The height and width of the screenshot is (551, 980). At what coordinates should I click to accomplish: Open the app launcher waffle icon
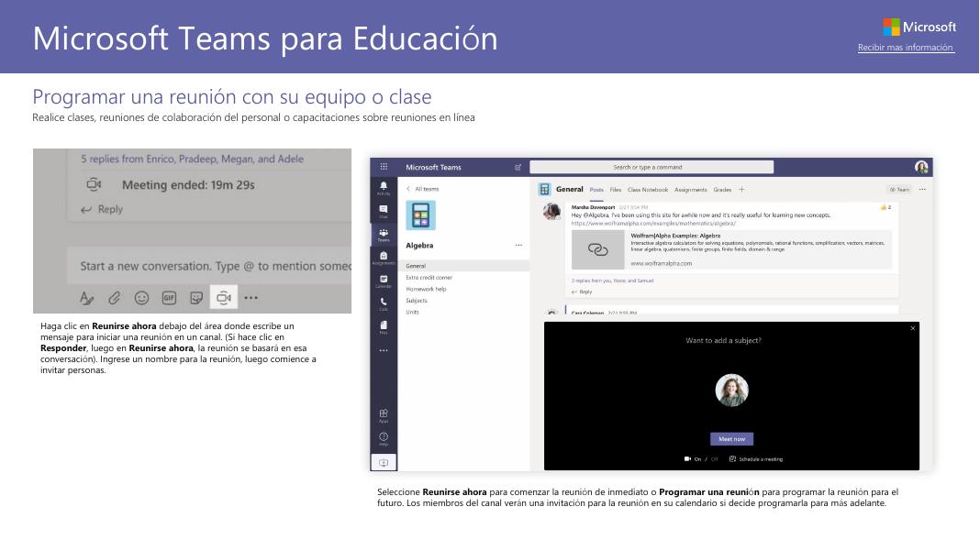[x=384, y=167]
